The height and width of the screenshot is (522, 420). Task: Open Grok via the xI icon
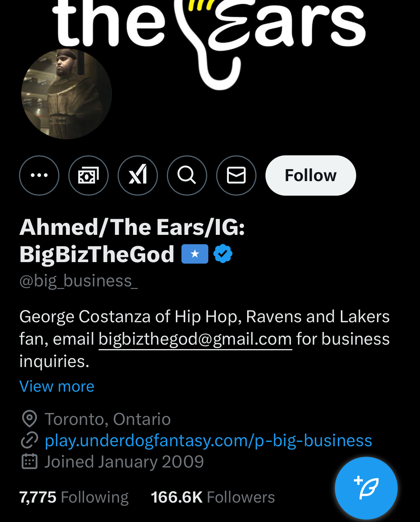[x=138, y=175]
